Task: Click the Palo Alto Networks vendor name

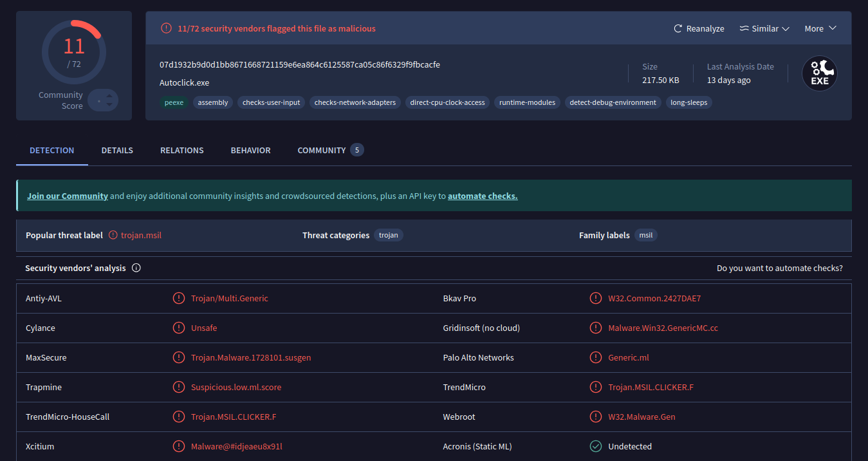Action: (x=479, y=357)
